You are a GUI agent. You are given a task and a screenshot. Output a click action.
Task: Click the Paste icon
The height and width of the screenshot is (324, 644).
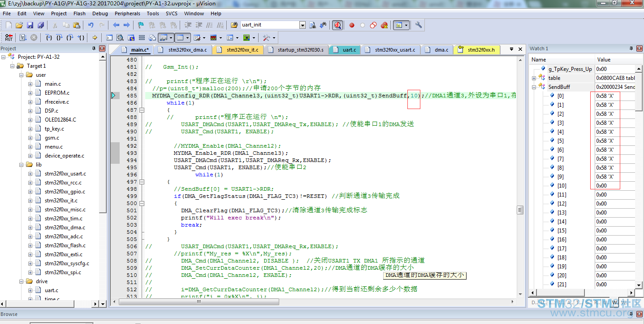[x=77, y=25]
